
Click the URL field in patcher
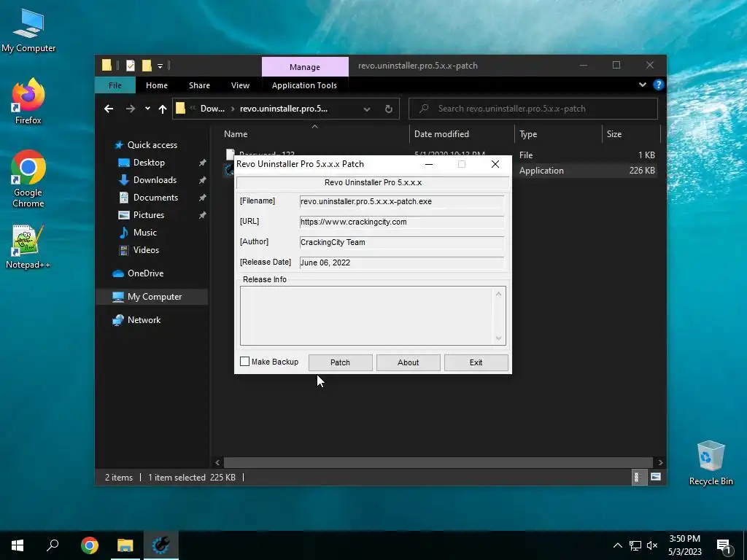(401, 222)
